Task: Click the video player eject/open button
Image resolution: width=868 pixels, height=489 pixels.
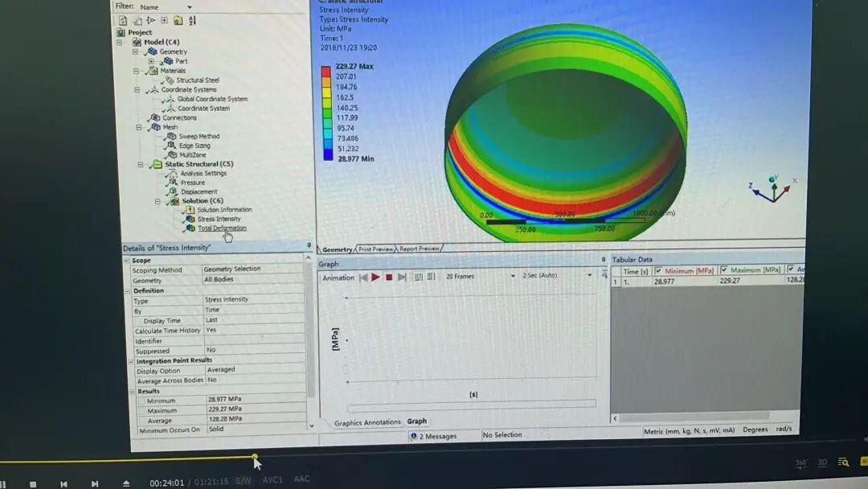Action: pos(126,483)
